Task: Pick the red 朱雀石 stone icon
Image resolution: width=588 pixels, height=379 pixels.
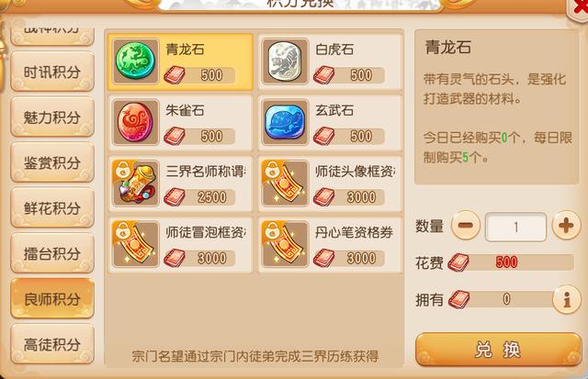Action: point(136,122)
